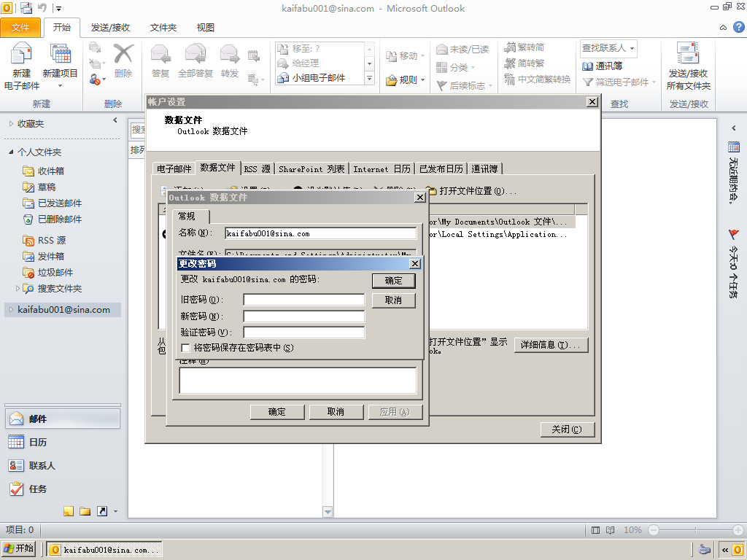Image resolution: width=747 pixels, height=560 pixels.
Task: Click 取消 in Outlook Data File dialog
Action: [336, 412]
